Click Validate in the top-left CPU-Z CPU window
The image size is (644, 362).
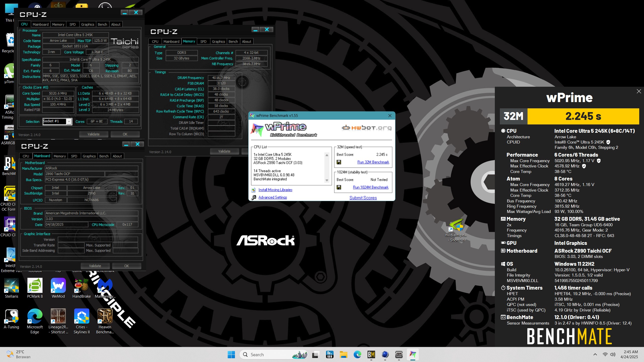coord(94,134)
